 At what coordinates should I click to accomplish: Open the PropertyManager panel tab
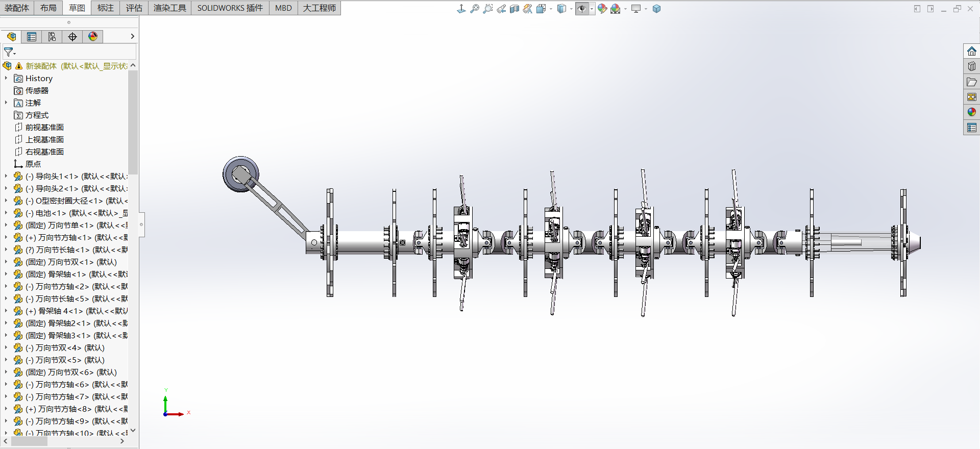click(x=32, y=37)
